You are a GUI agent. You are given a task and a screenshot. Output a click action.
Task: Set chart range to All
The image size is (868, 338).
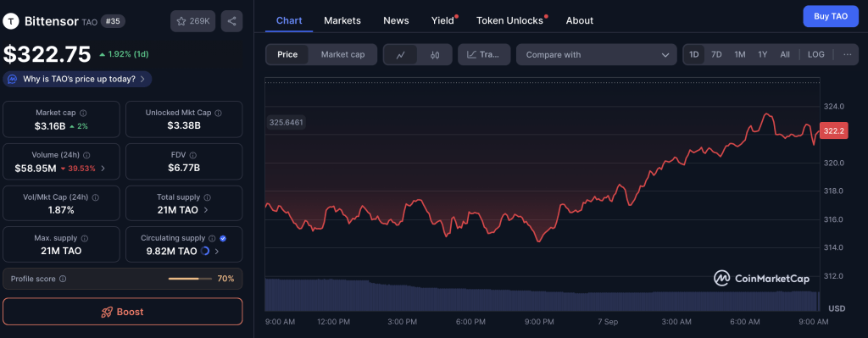[x=785, y=54]
